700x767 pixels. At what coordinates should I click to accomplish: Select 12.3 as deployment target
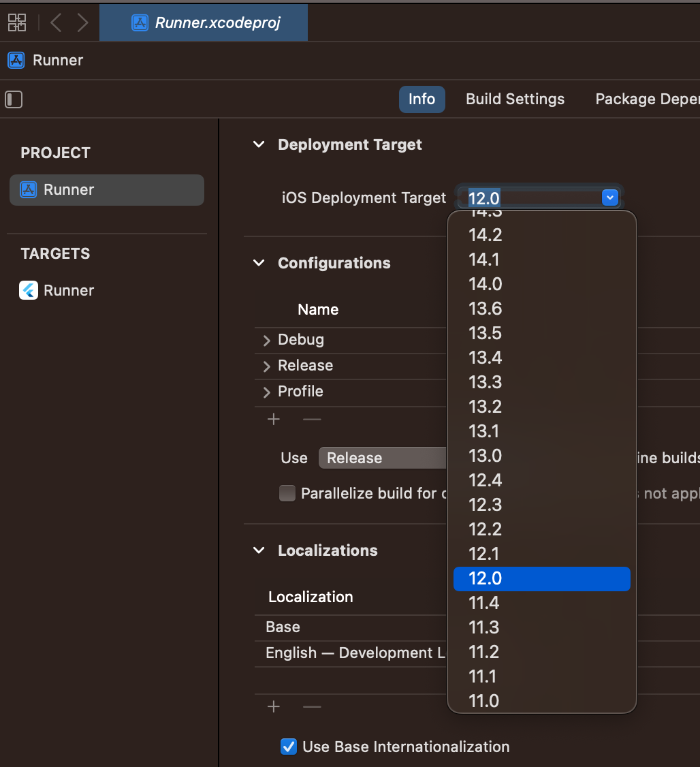pyautogui.click(x=541, y=505)
